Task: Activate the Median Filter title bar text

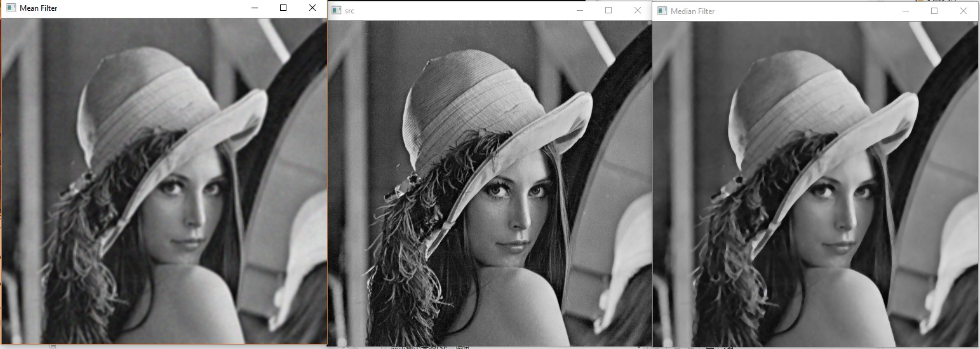Action: (692, 11)
